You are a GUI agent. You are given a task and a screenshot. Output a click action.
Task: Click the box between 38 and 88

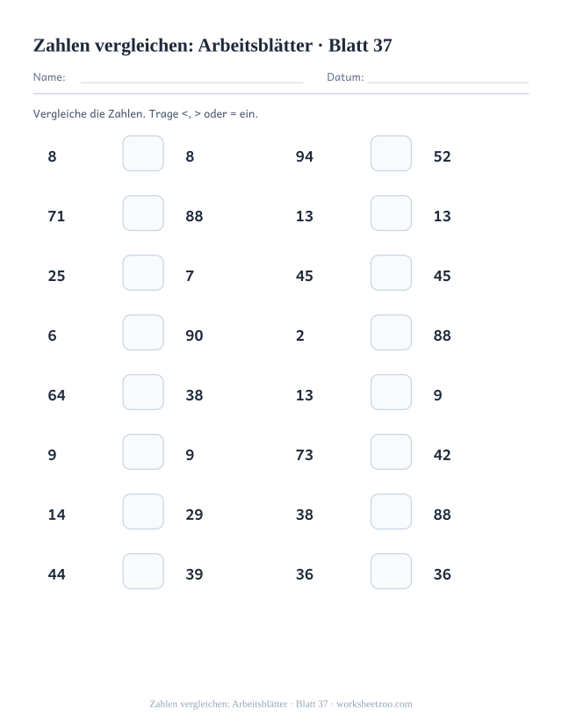coord(391,512)
